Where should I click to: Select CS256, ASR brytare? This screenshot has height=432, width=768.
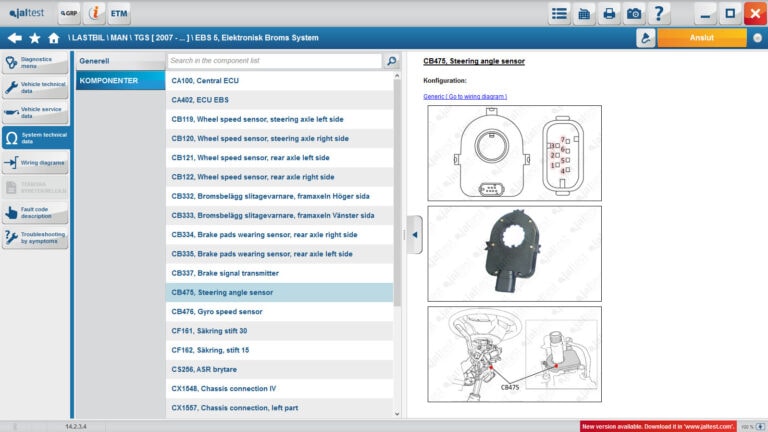tap(279, 369)
